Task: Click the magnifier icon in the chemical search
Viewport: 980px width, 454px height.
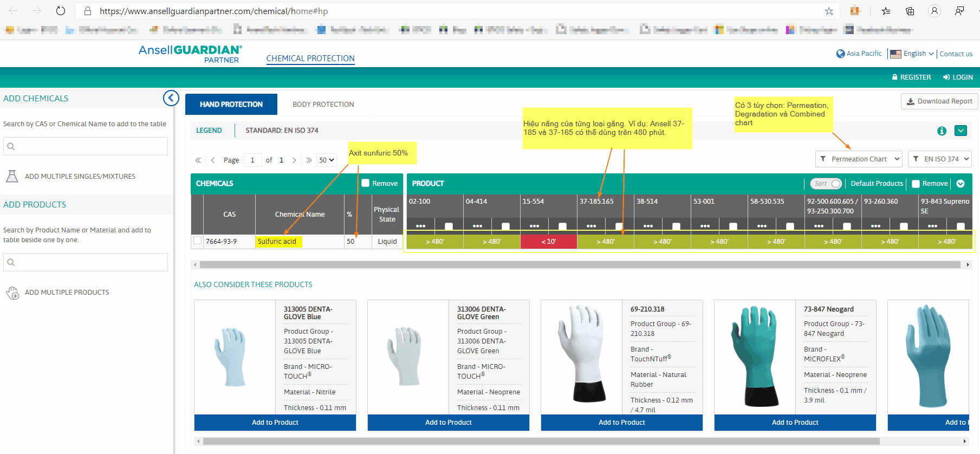Action: [11, 146]
